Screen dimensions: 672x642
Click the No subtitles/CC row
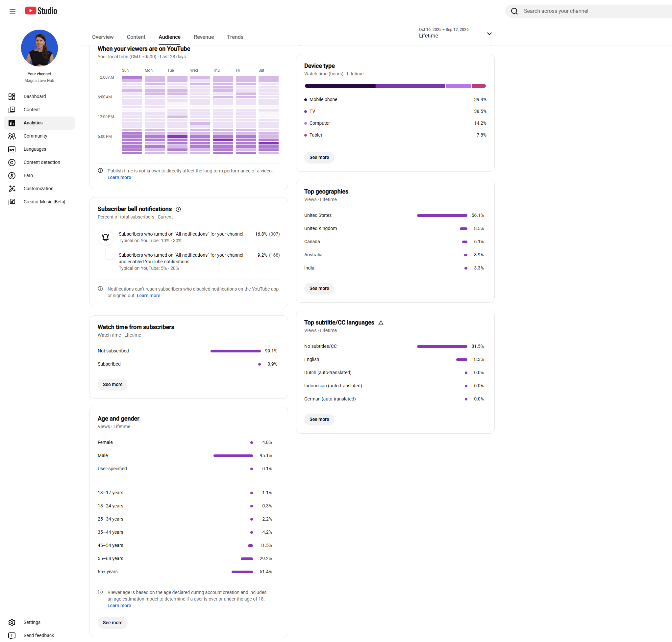394,346
